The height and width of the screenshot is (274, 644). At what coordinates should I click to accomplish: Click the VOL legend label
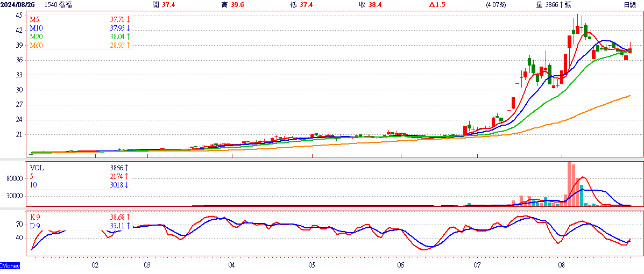[37, 168]
